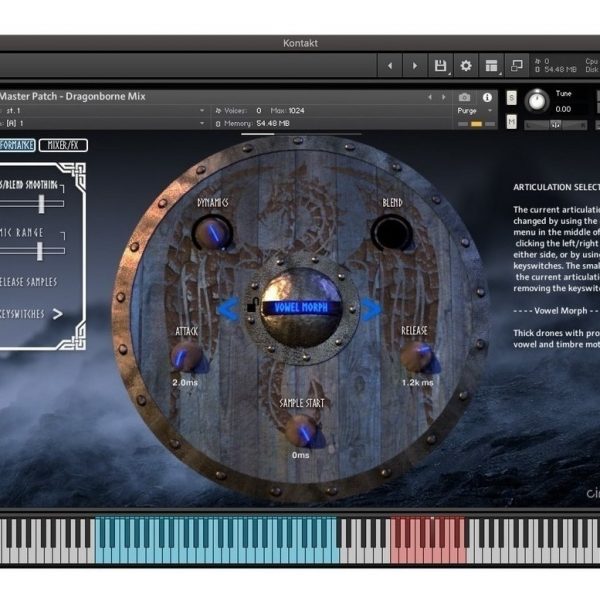Go to previous preset with left toolbar arrow
The height and width of the screenshot is (600, 600).
(390, 66)
